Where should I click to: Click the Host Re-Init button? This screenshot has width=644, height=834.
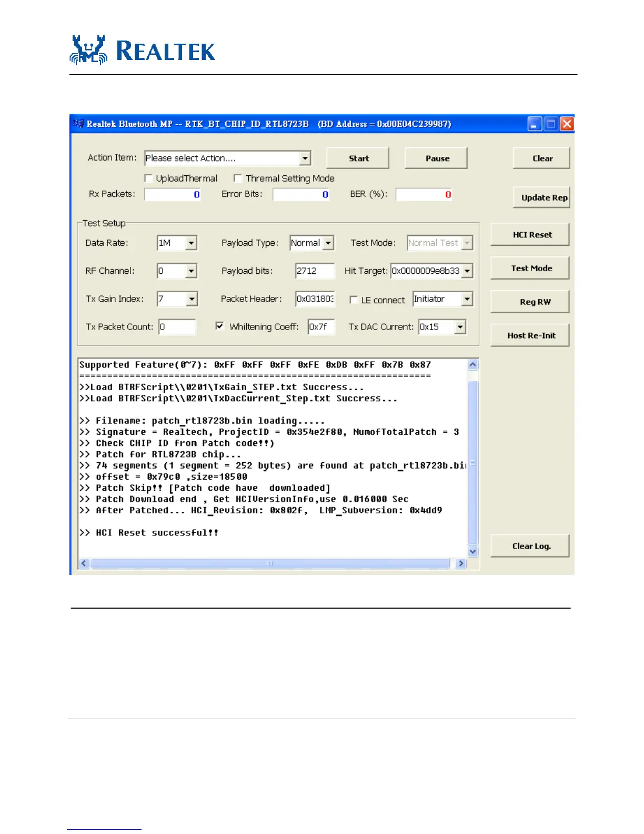(530, 335)
